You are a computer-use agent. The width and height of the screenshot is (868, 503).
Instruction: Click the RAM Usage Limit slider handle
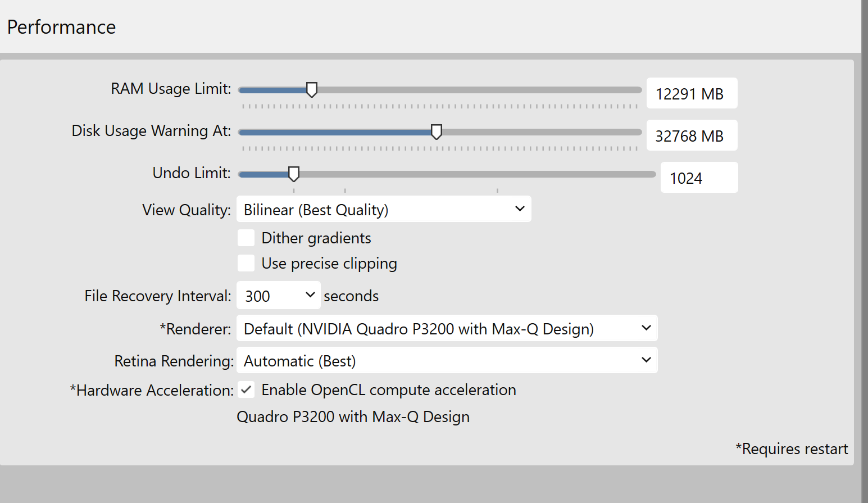(x=312, y=89)
